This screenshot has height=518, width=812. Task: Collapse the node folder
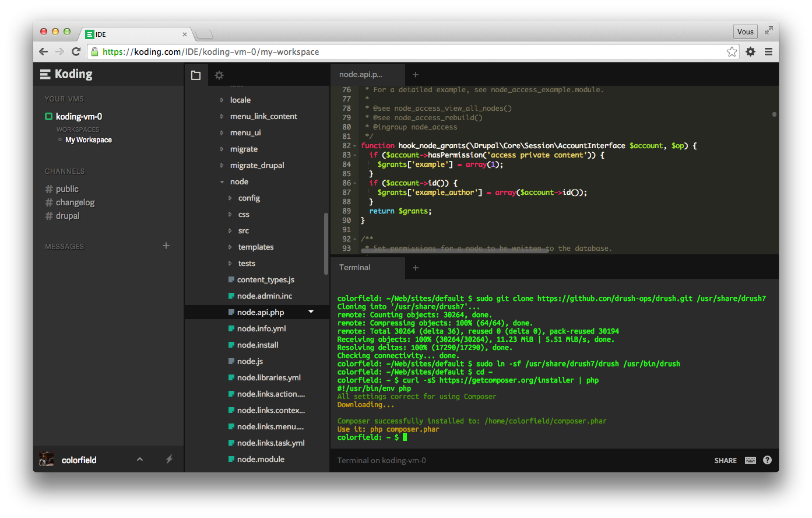[222, 181]
